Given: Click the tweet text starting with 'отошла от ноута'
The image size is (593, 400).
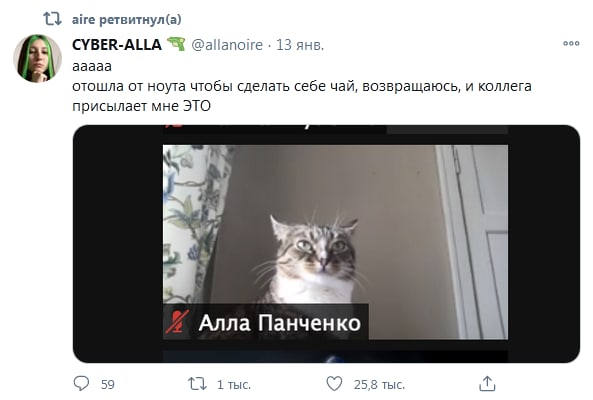Looking at the screenshot, I should pyautogui.click(x=302, y=96).
